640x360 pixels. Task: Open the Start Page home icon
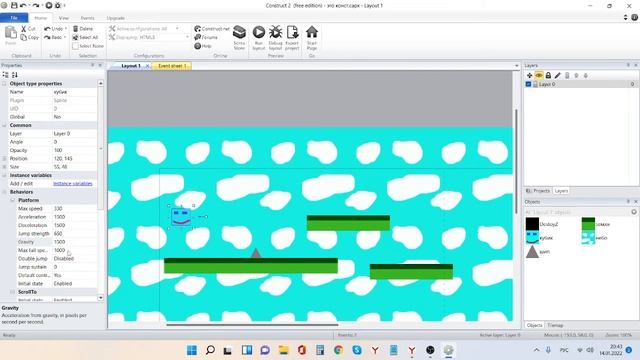312,32
